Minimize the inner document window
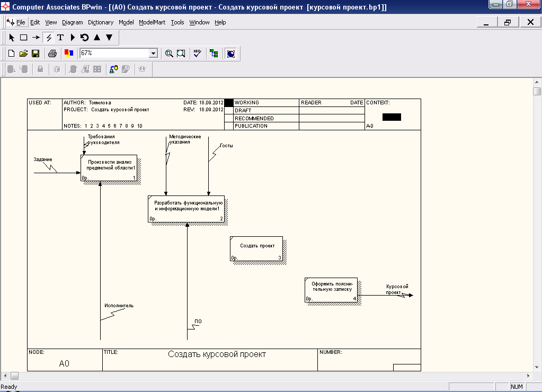 [487, 22]
